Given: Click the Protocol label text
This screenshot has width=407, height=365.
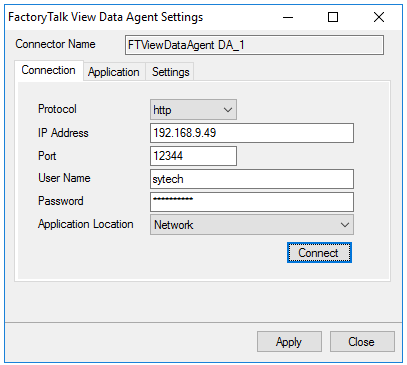Looking at the screenshot, I should coord(57,109).
